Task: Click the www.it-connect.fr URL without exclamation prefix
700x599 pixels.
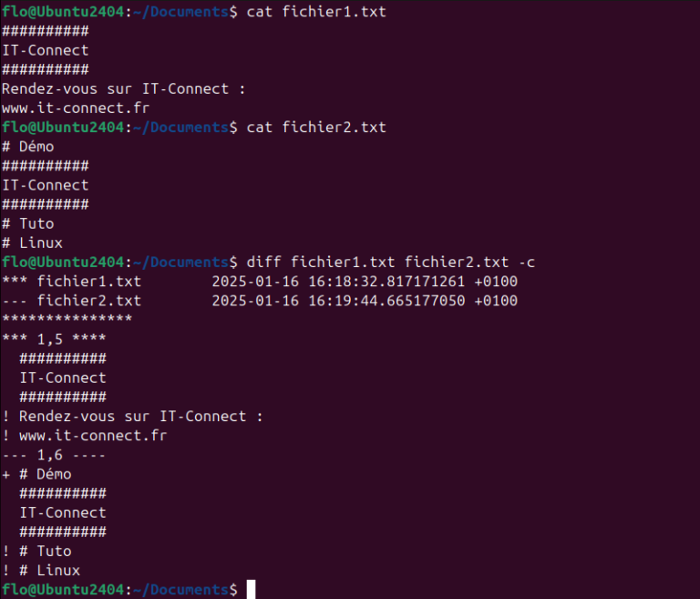Action: [x=76, y=108]
